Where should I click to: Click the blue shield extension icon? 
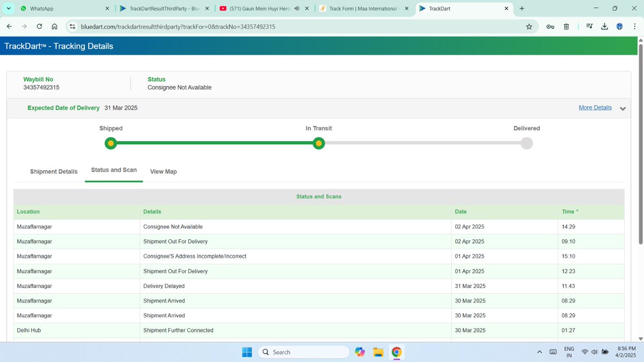(619, 26)
